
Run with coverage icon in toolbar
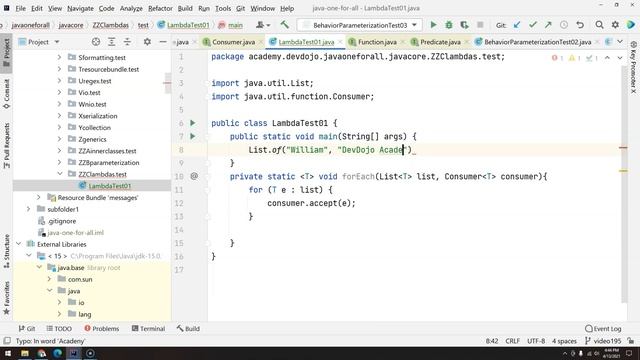(x=464, y=25)
